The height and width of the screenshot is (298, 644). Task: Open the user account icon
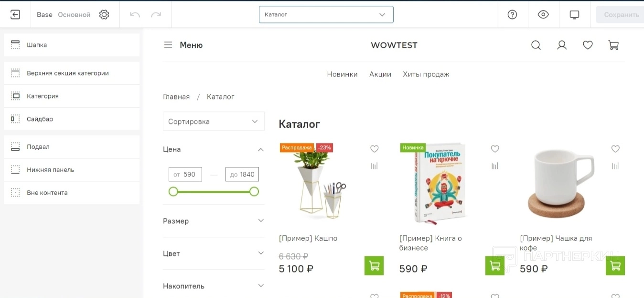(562, 45)
